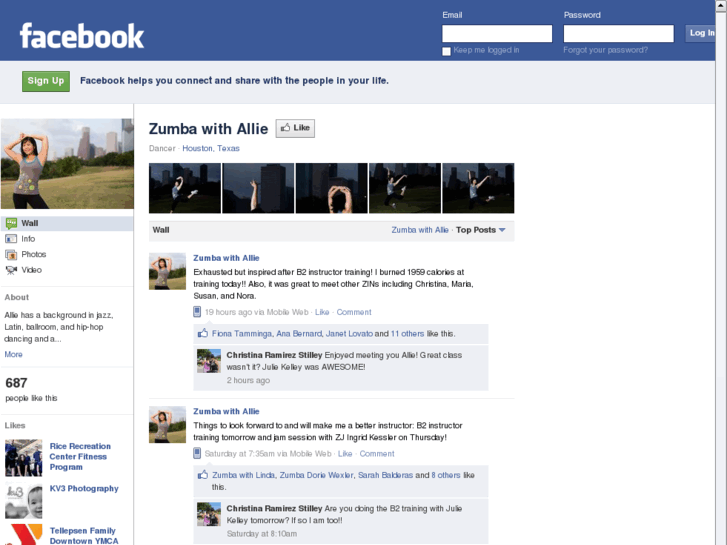Image resolution: width=727 pixels, height=545 pixels.
Task: Open the second photo with raised arm
Action: coord(258,188)
